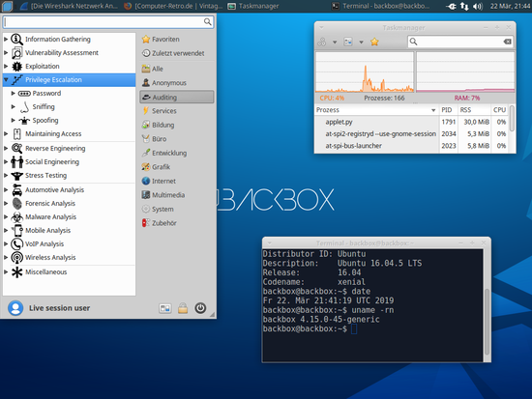Screen dimensions: 532x399
Task: Select the Multimedia category
Action: (177, 195)
